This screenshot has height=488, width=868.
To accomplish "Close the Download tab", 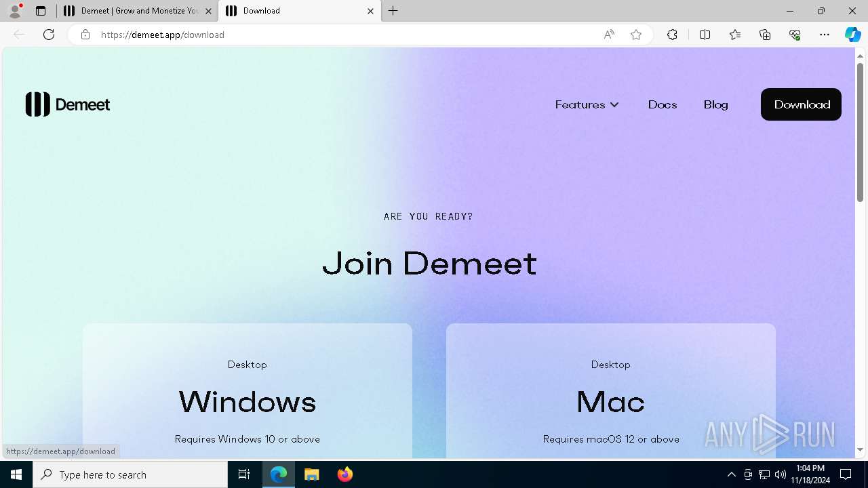I will point(370,11).
